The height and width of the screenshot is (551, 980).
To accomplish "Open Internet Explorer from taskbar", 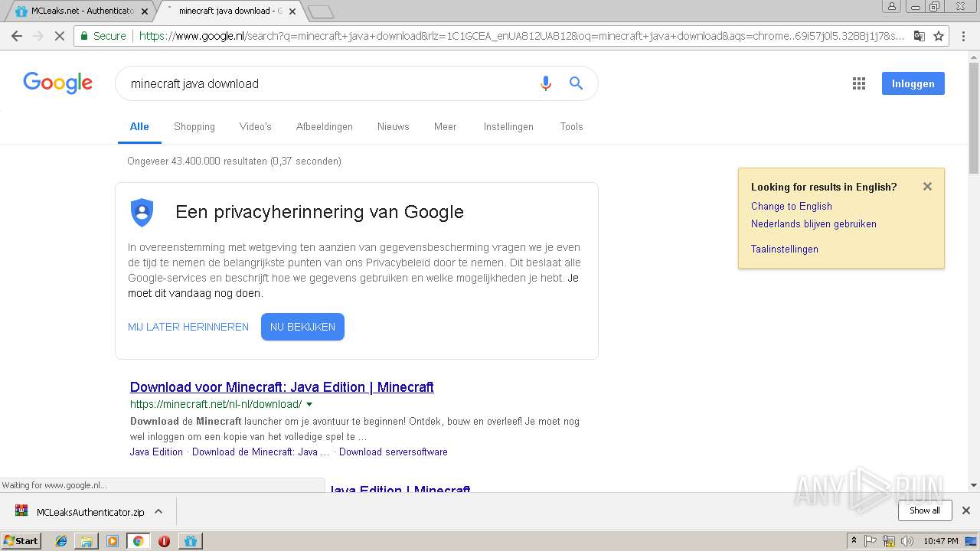I will [x=61, y=541].
